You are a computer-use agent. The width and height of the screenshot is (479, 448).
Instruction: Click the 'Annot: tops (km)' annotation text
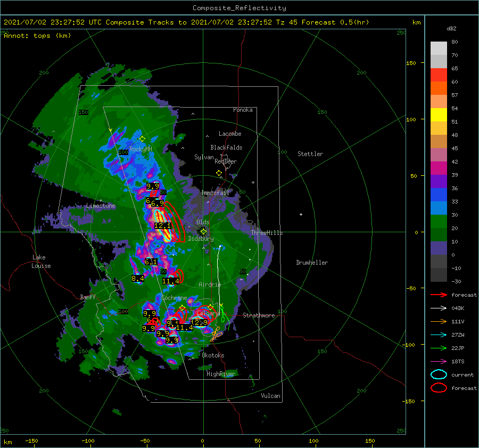coord(37,36)
